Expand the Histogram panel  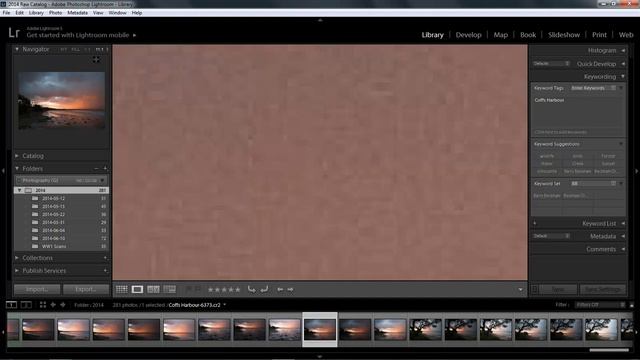coord(623,50)
